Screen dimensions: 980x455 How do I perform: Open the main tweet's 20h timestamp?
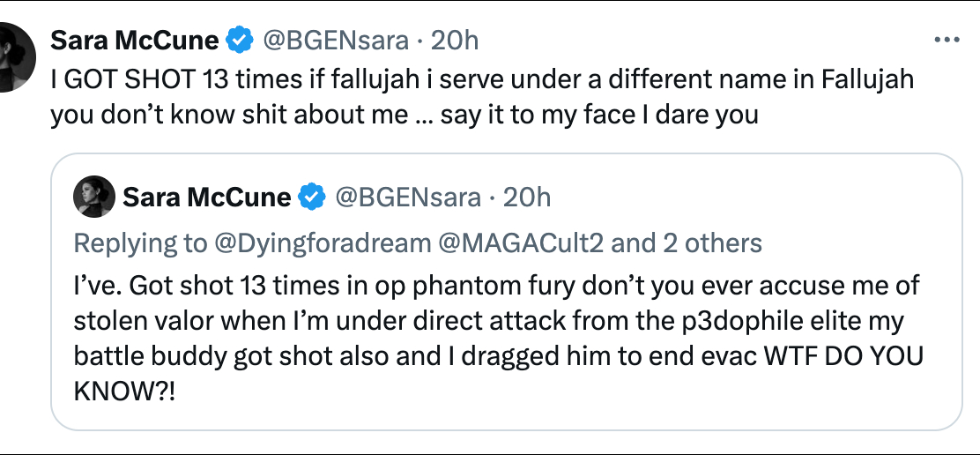coord(458,41)
